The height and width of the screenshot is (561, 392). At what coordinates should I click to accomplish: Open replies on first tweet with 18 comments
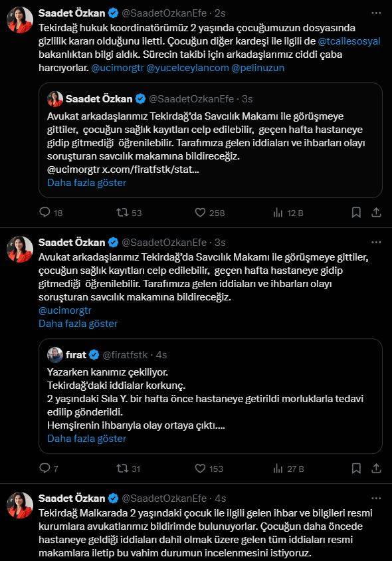pos(50,213)
